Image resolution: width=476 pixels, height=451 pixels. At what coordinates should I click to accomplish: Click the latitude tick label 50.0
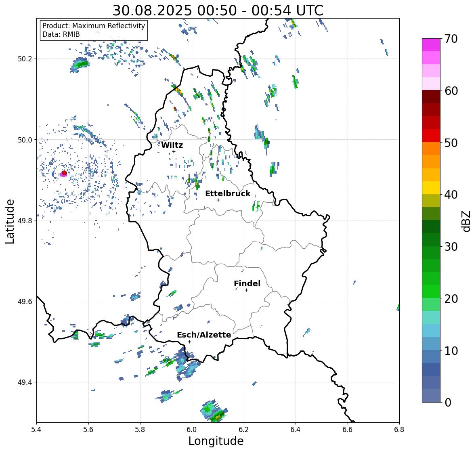coord(25,140)
